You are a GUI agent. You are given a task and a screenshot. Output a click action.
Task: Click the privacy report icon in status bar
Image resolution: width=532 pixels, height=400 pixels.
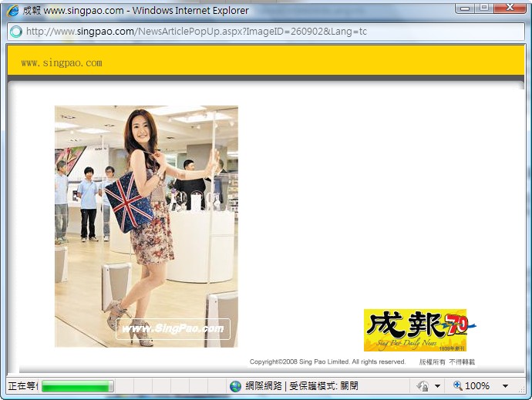(x=423, y=385)
